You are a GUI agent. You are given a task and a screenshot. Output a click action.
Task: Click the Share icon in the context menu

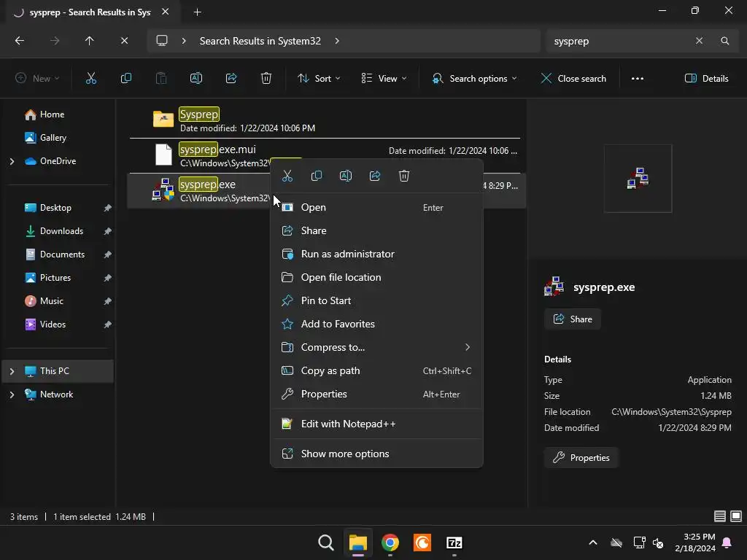pyautogui.click(x=375, y=176)
